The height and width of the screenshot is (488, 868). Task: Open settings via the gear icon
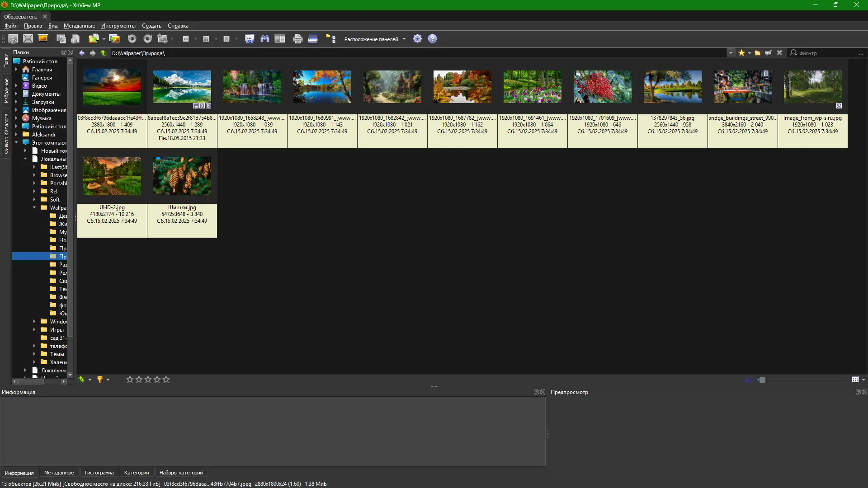coord(417,39)
